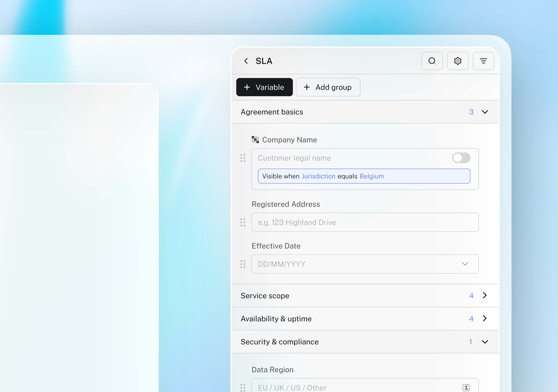The height and width of the screenshot is (392, 558).
Task: Grab the drag handle beside Customer legal name
Action: tap(243, 158)
